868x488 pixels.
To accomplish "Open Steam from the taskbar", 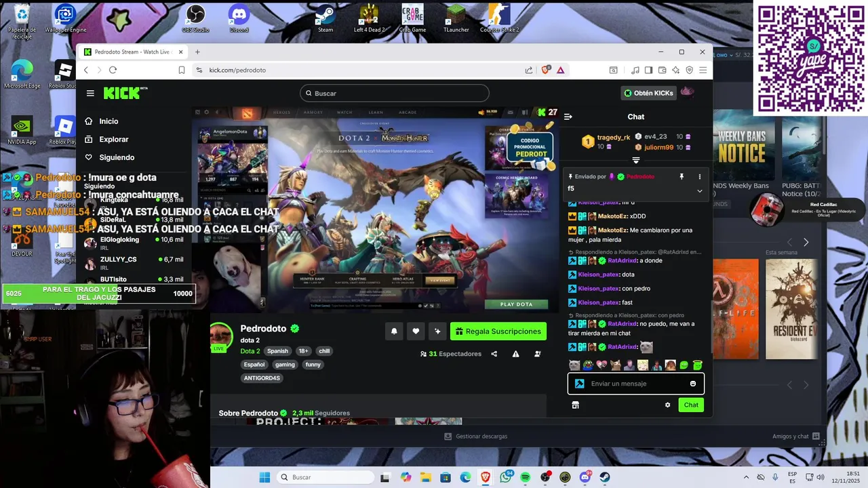I will 604,477.
